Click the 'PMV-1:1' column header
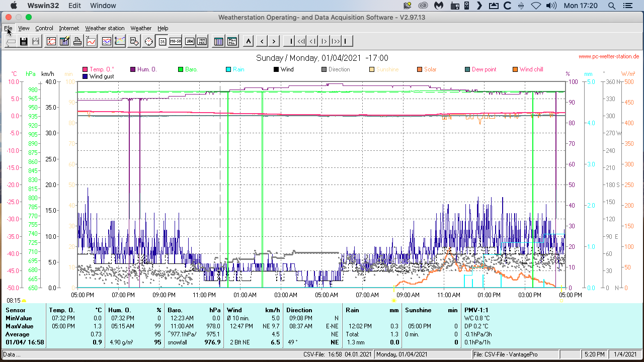Viewport: 644px width, 362px height. pyautogui.click(x=476, y=310)
